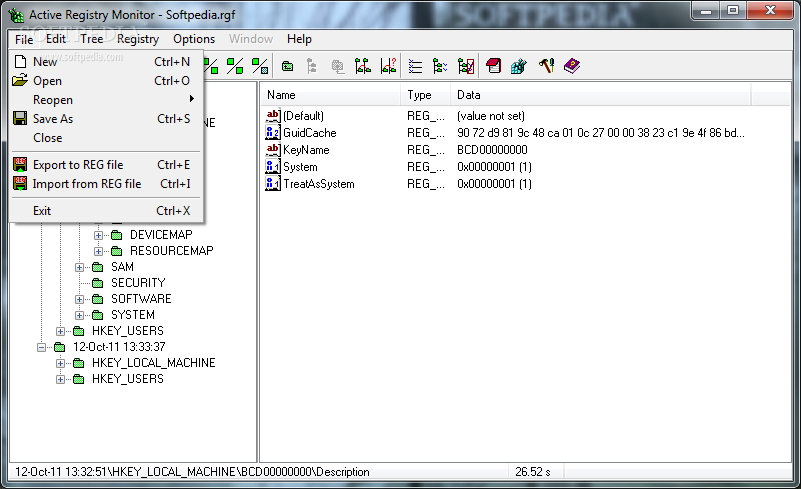Expand the RESOURCEMAP tree node

98,251
